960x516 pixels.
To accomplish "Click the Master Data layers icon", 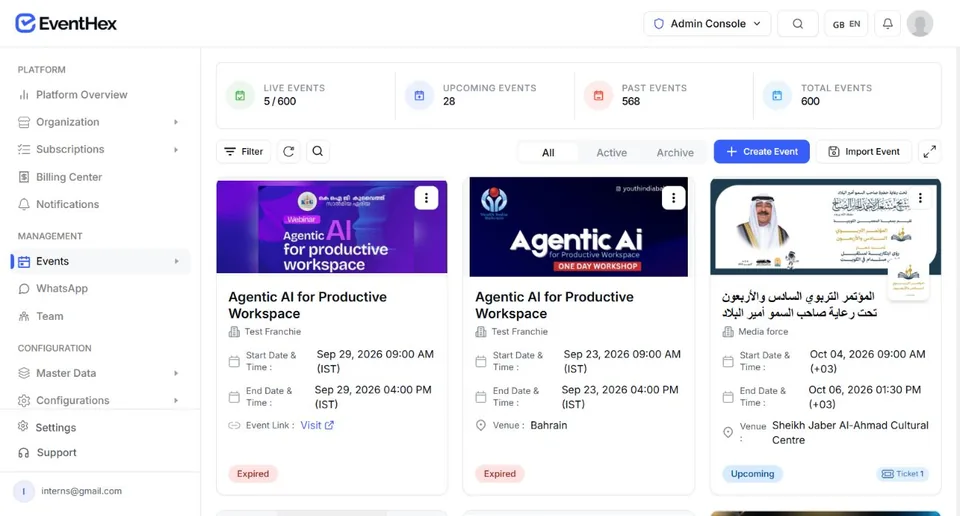I will pyautogui.click(x=24, y=373).
